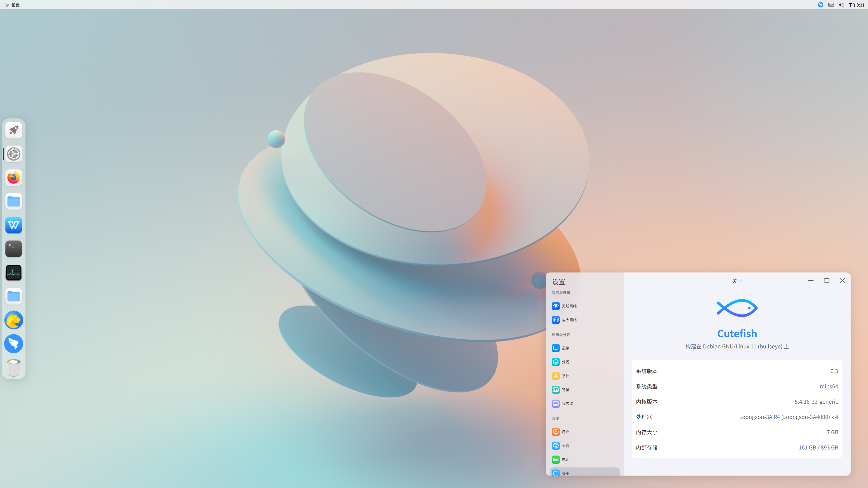
Task: Select the 关于 item in the sidebar
Action: [x=584, y=472]
